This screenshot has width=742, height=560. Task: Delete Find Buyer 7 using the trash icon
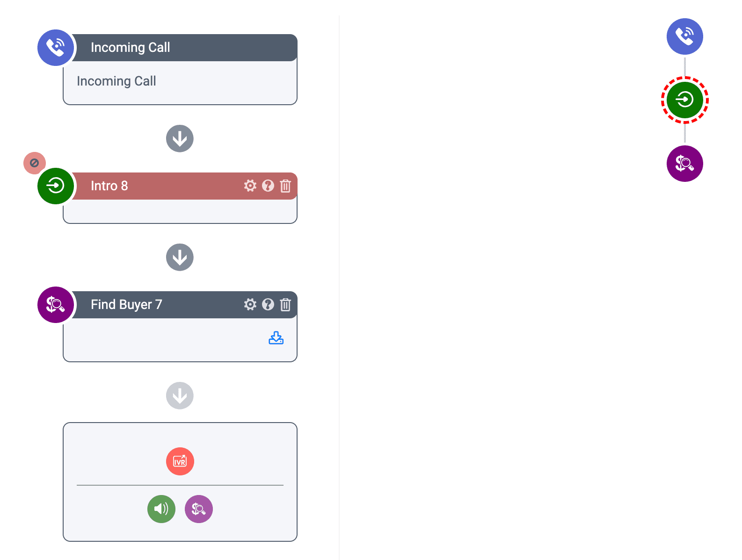(x=285, y=304)
